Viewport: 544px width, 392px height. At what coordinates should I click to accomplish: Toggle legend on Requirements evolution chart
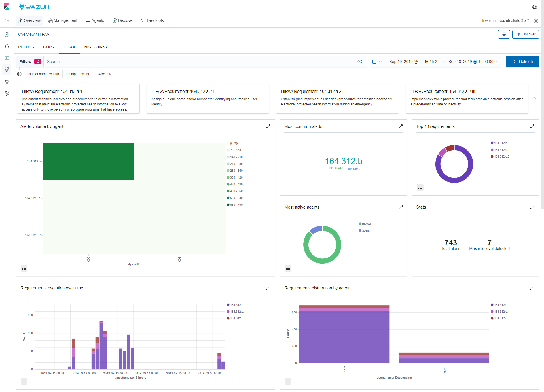pyautogui.click(x=24, y=382)
